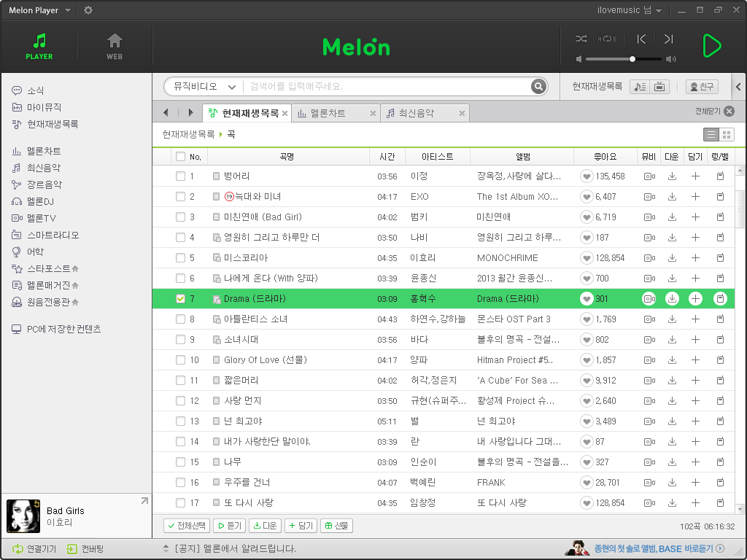Toggle shuffle playback icon
Image resolution: width=747 pixels, height=560 pixels.
tap(581, 39)
